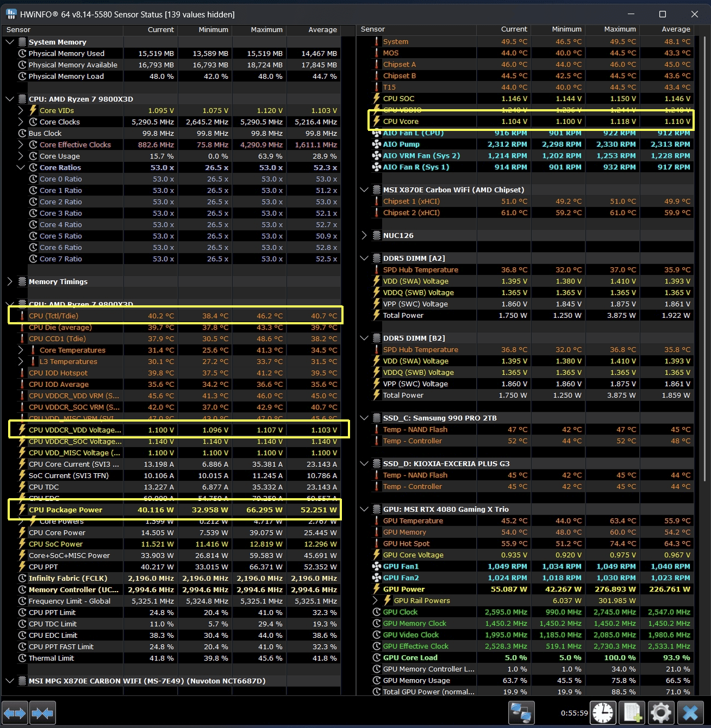Click the HWiNFO app icon in the title bar
Image resolution: width=711 pixels, height=728 pixels.
(x=11, y=14)
